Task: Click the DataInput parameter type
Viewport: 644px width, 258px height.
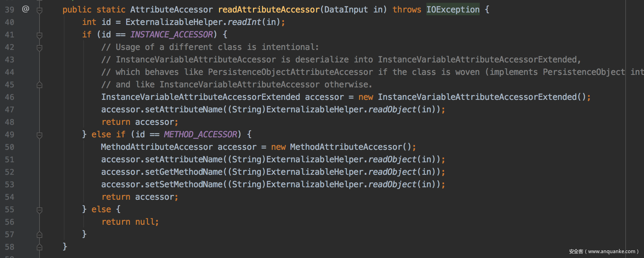Action: (346, 10)
